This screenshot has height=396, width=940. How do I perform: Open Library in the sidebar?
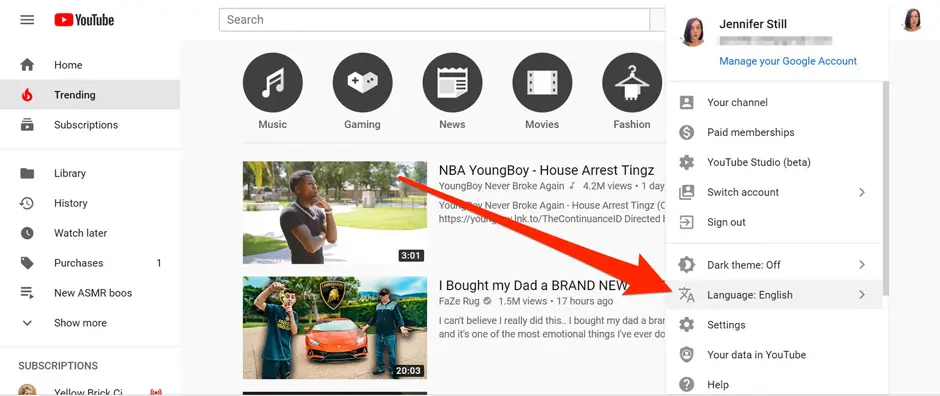pyautogui.click(x=90, y=173)
